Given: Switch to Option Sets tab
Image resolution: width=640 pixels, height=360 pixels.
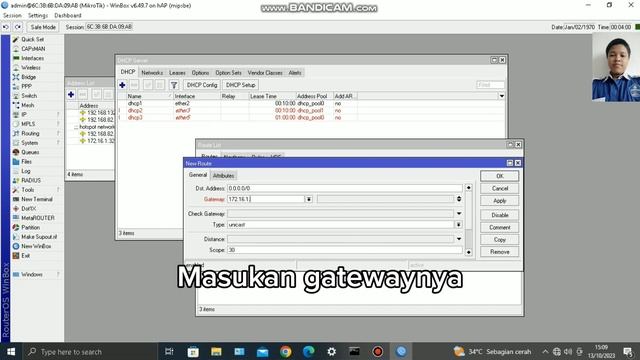Looking at the screenshot, I should pos(228,73).
